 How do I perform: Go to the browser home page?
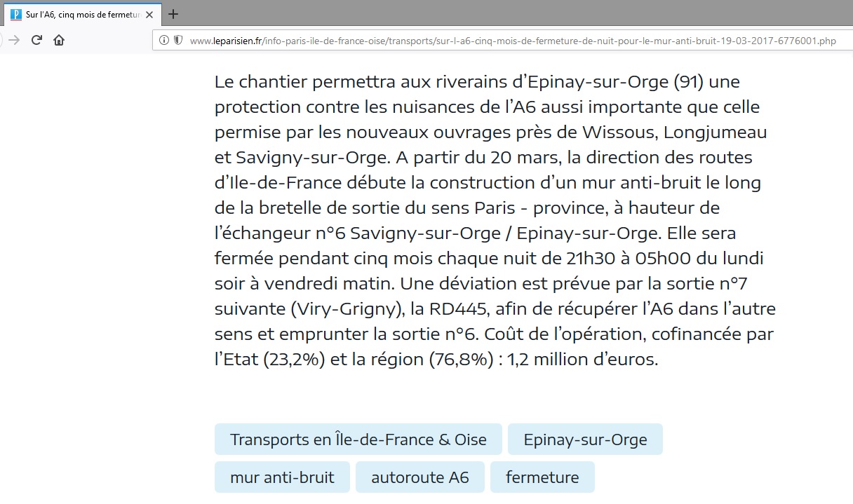(59, 40)
